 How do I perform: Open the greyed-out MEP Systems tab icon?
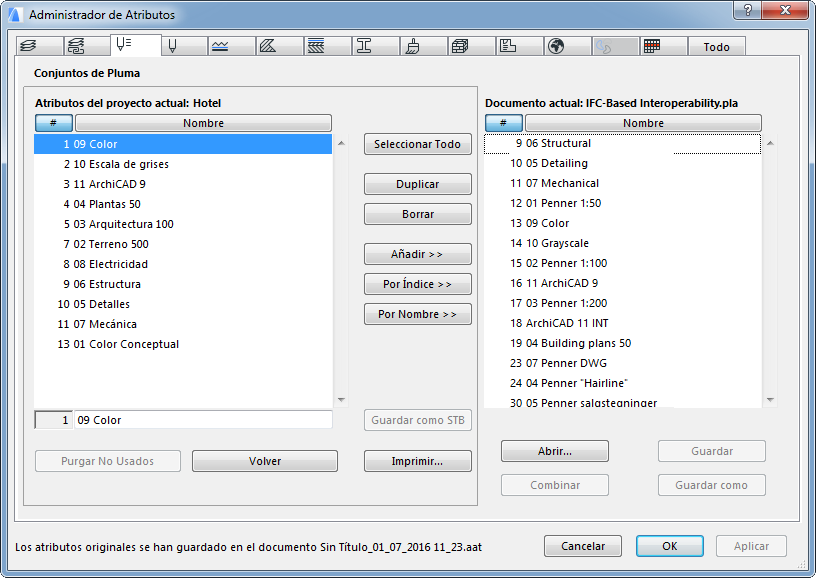coord(615,46)
